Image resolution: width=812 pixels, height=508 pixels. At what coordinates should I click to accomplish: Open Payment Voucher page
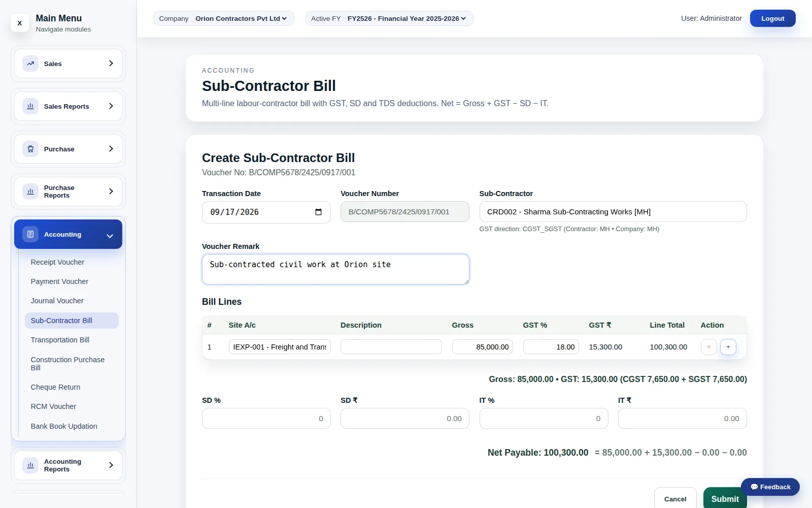(72, 281)
